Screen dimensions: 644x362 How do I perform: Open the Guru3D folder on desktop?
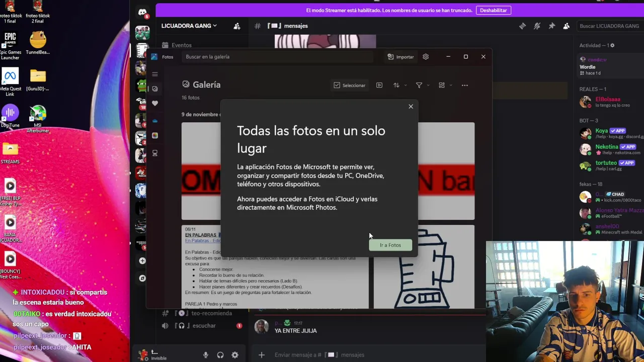pos(38,79)
